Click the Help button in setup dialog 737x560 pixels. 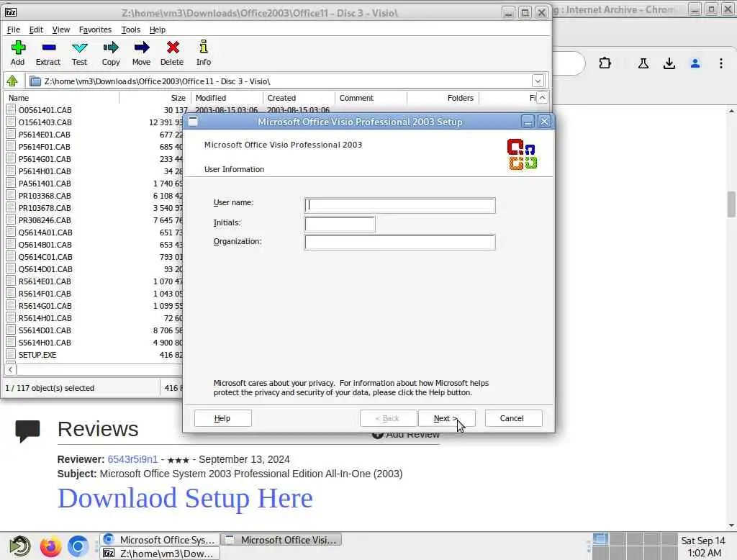pos(223,418)
